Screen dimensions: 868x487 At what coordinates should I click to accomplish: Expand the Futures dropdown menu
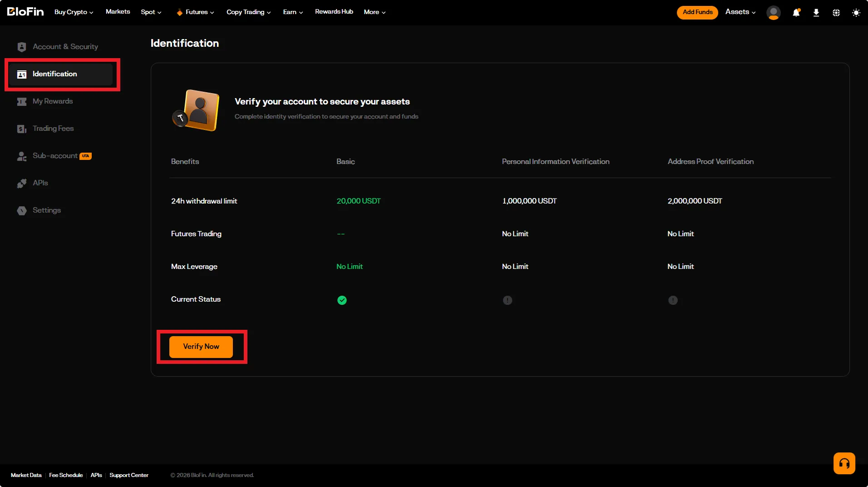pos(200,12)
